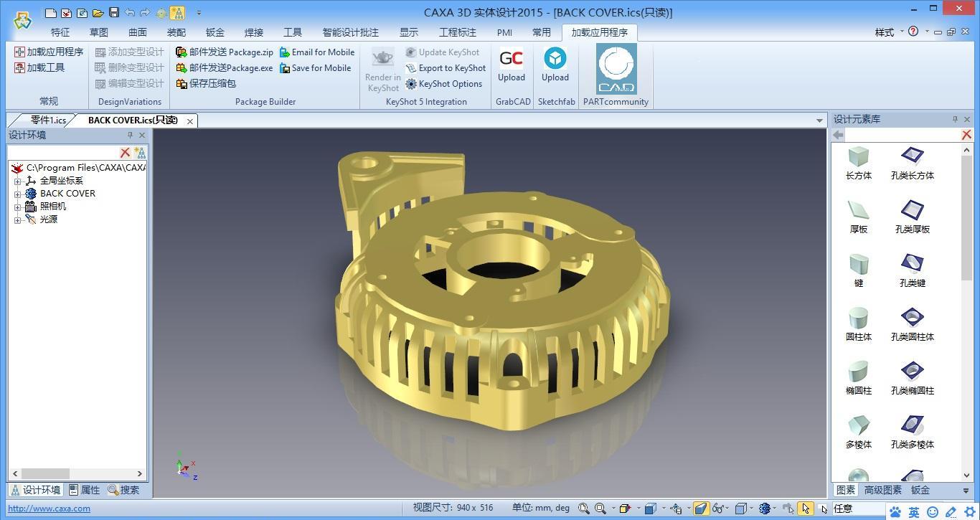
Task: Click the Open folder icon in quick access toolbar
Action: click(x=98, y=13)
